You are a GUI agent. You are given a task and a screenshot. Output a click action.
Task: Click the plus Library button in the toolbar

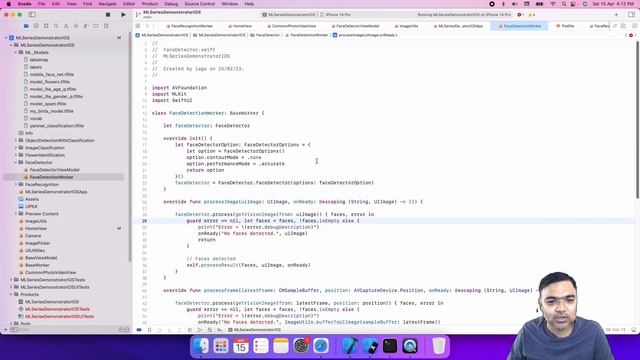click(x=616, y=15)
